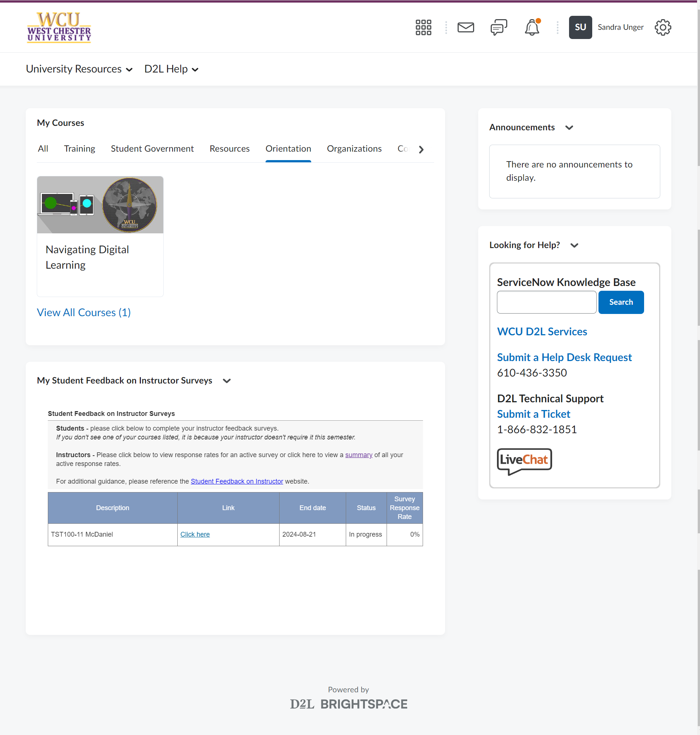
Task: Open the message alerts envelope icon
Action: [465, 27]
